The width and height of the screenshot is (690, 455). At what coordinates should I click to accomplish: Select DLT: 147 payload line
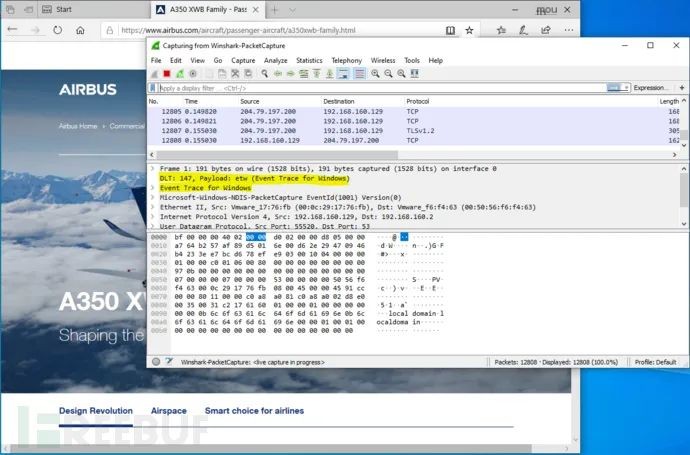(254, 178)
